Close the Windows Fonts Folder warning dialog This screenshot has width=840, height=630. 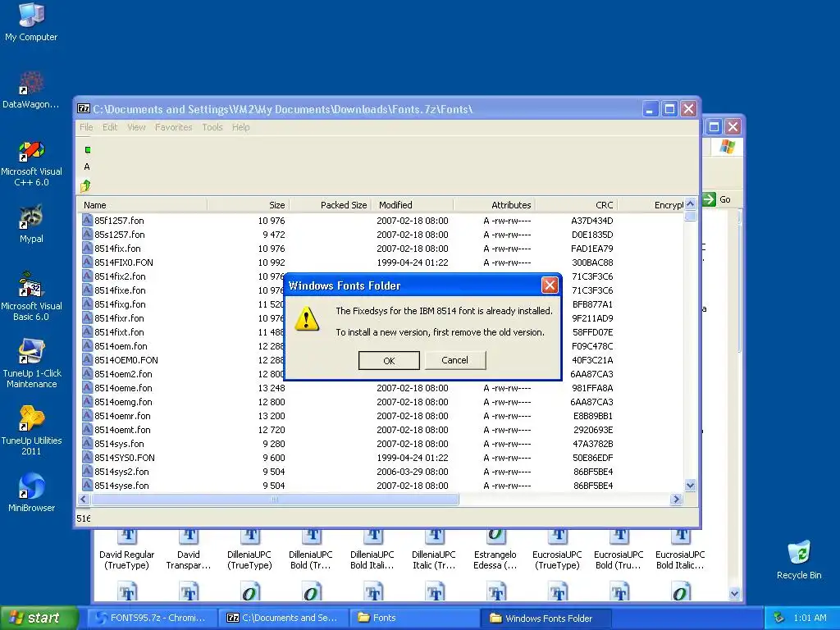550,285
